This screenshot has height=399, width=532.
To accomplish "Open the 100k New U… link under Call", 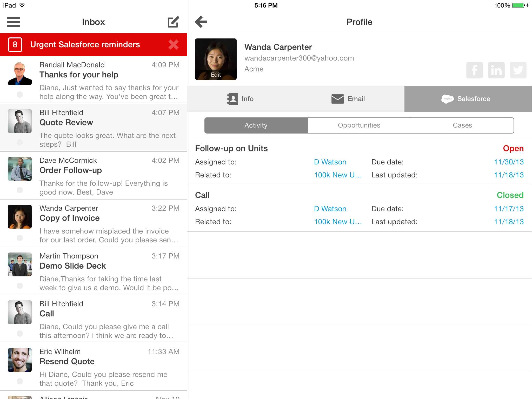I will (338, 222).
